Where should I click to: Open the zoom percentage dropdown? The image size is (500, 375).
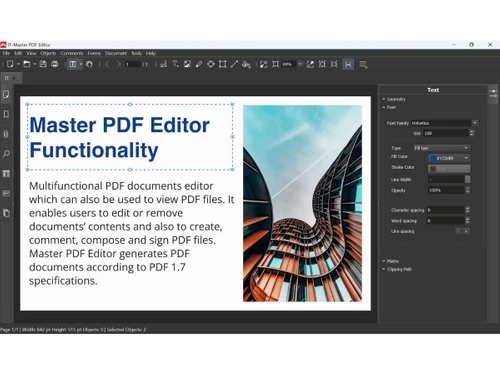click(300, 64)
